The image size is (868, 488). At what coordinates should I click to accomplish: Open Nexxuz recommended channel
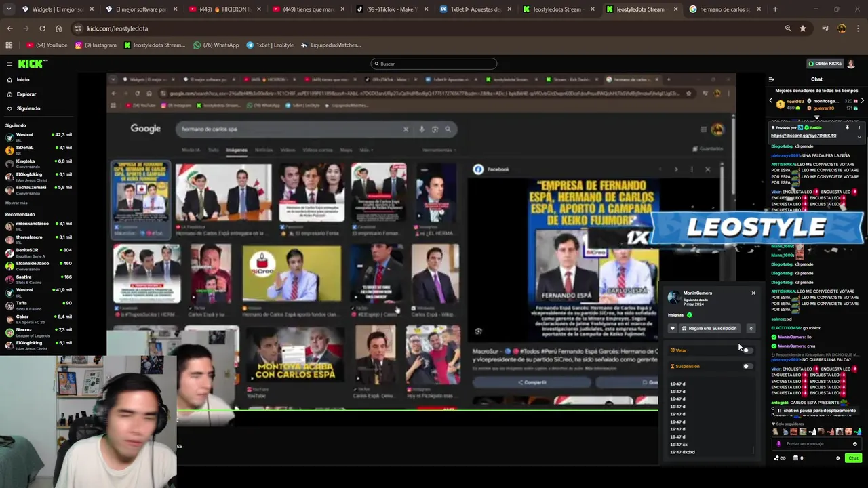[41, 331]
